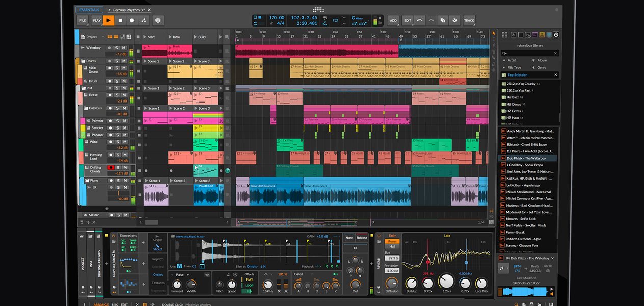The height and width of the screenshot is (306, 644).
Task: Disarm record on Drifting Chords track
Action: (110, 167)
